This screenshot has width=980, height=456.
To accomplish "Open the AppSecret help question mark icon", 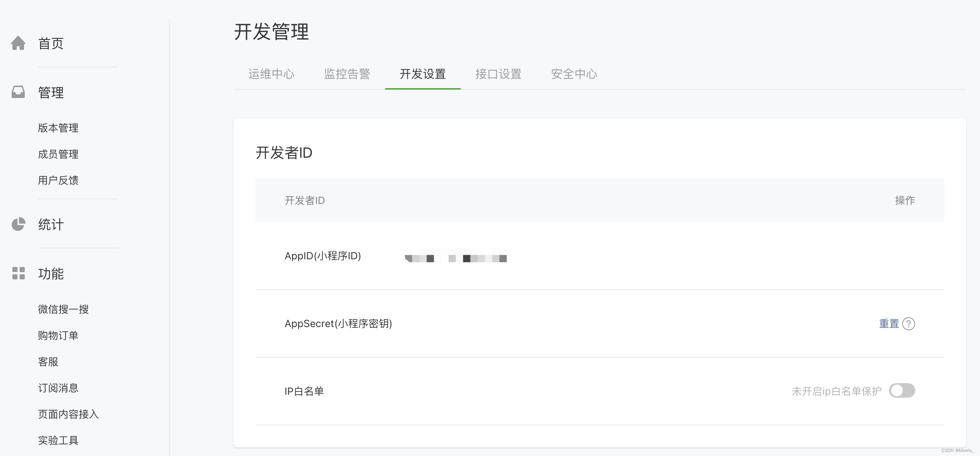I will pyautogui.click(x=910, y=323).
